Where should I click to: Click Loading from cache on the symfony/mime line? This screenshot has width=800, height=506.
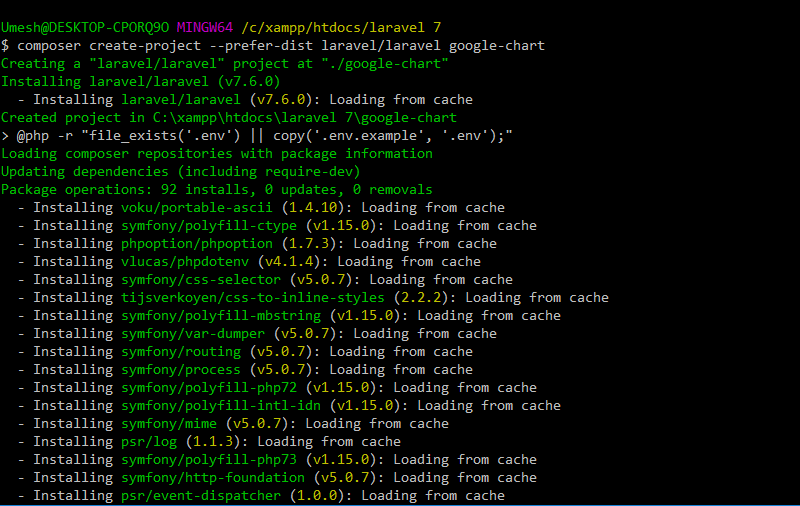point(377,424)
